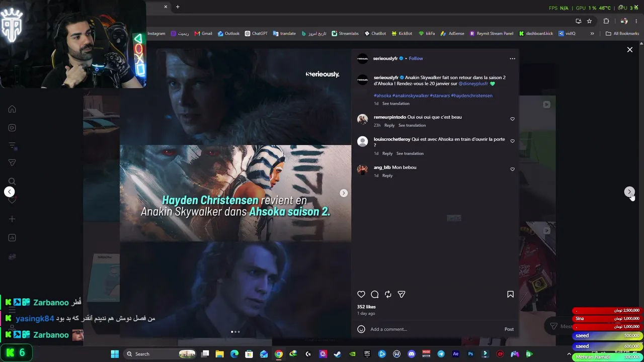This screenshot has width=644, height=362.
Task: Click the @disneyplusfr mention
Action: coord(473,83)
